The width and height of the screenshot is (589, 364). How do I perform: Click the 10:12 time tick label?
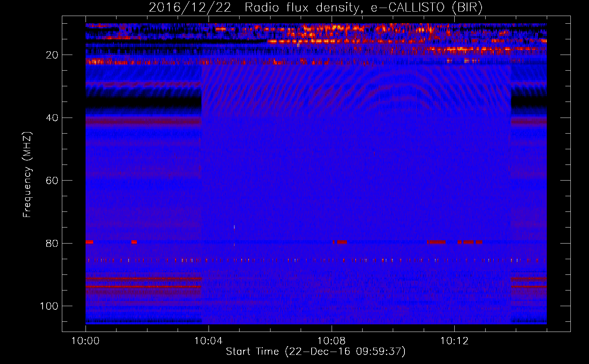coord(454,341)
